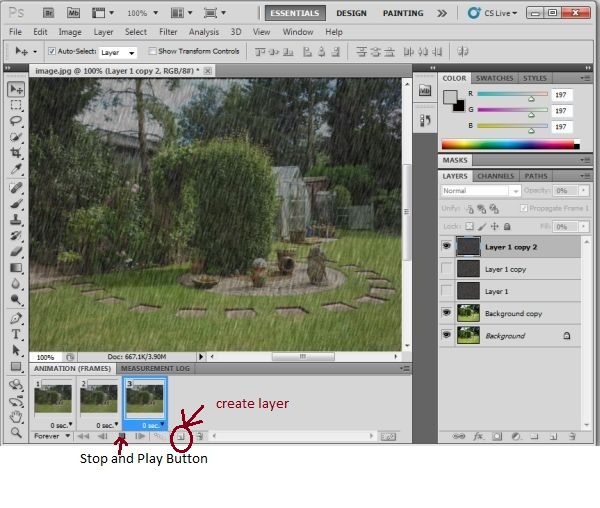The height and width of the screenshot is (508, 600).
Task: Switch to the Painting workspace
Action: pos(403,13)
